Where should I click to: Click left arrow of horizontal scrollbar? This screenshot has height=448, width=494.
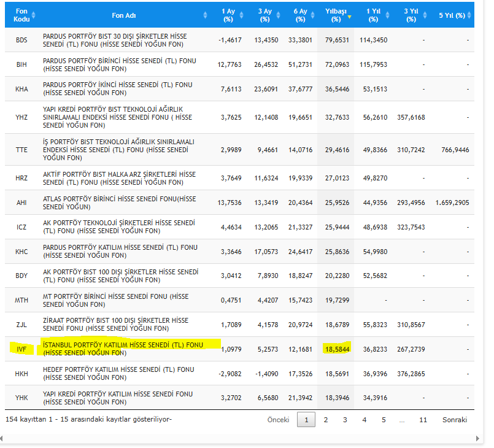click(1, 438)
